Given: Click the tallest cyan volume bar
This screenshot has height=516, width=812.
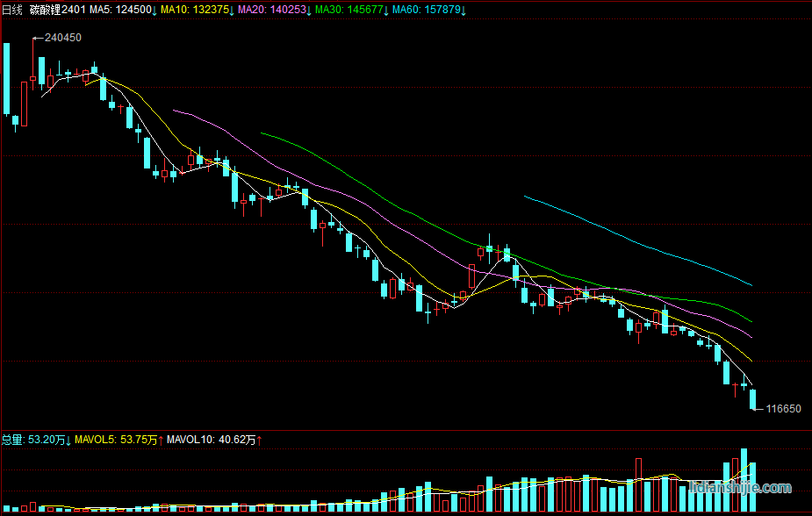Looking at the screenshot, I should 744,480.
